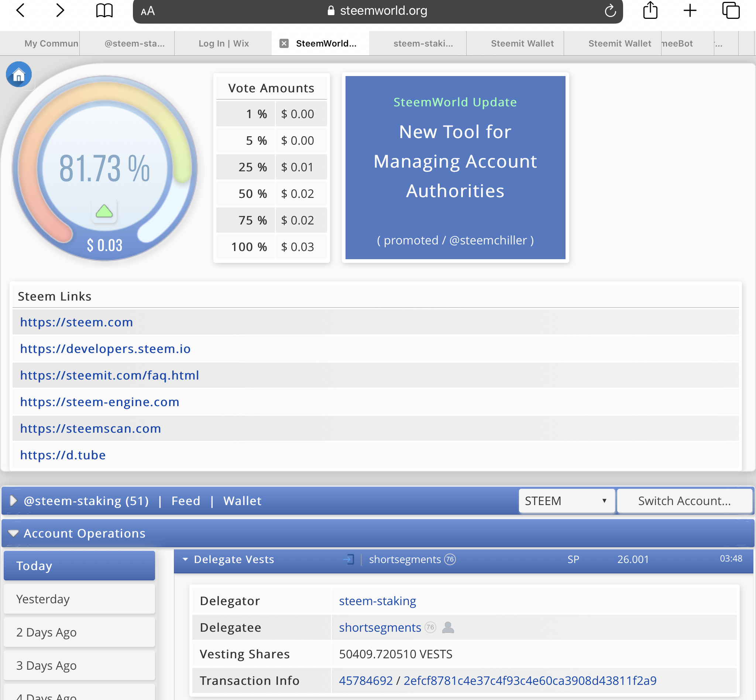Expand the @steem-staking account section
This screenshot has width=756, height=700.
[13, 501]
